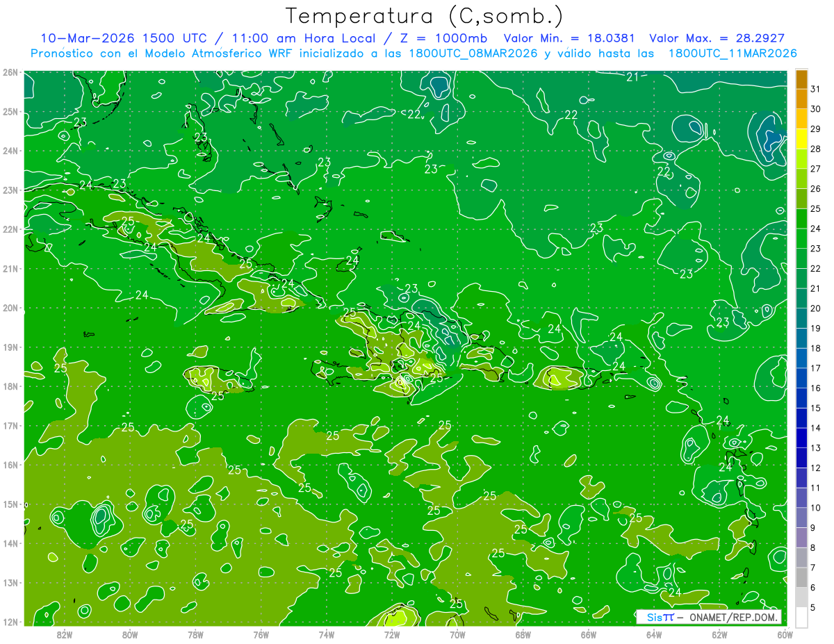Click the 82W longitude label
834x644 pixels.
coord(65,634)
